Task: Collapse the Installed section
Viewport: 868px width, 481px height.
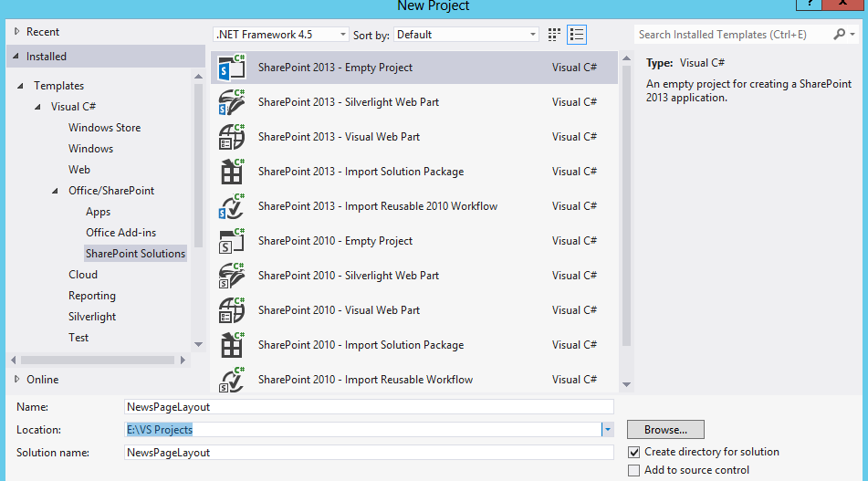Action: point(16,56)
